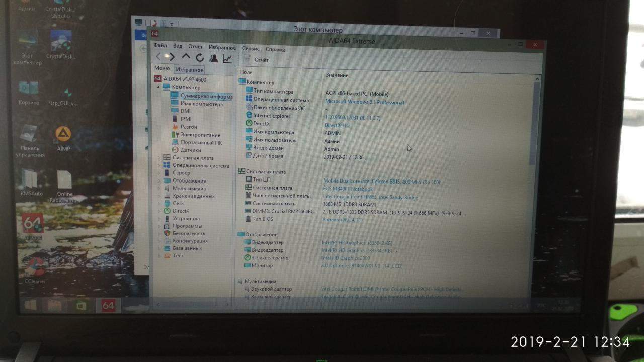Select Датчики in the Компьютер tree
This screenshot has width=644, height=362.
tap(190, 150)
